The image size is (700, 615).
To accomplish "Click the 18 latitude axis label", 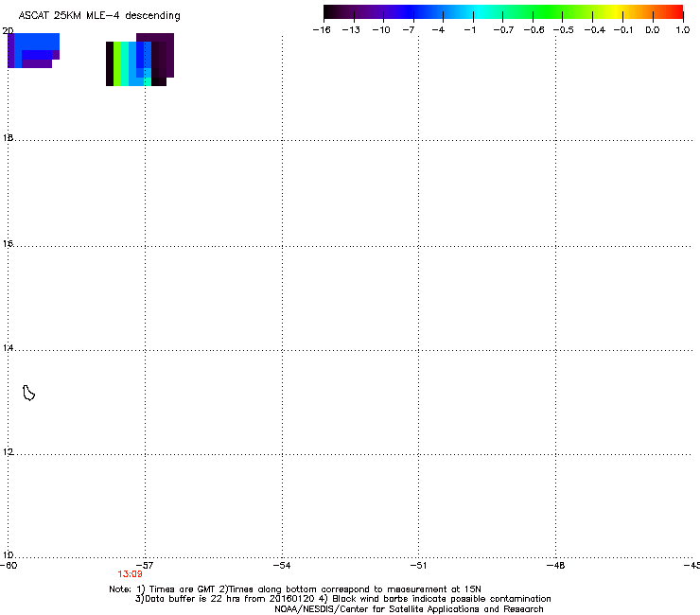I will click(x=8, y=137).
